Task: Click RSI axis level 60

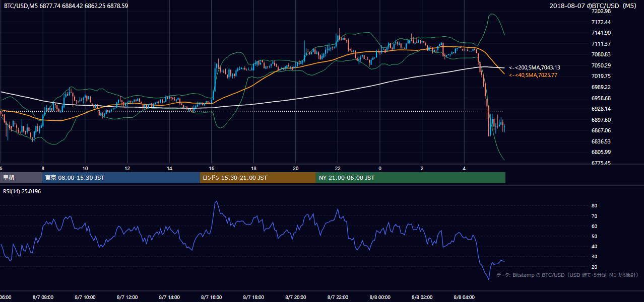Action: click(x=594, y=226)
